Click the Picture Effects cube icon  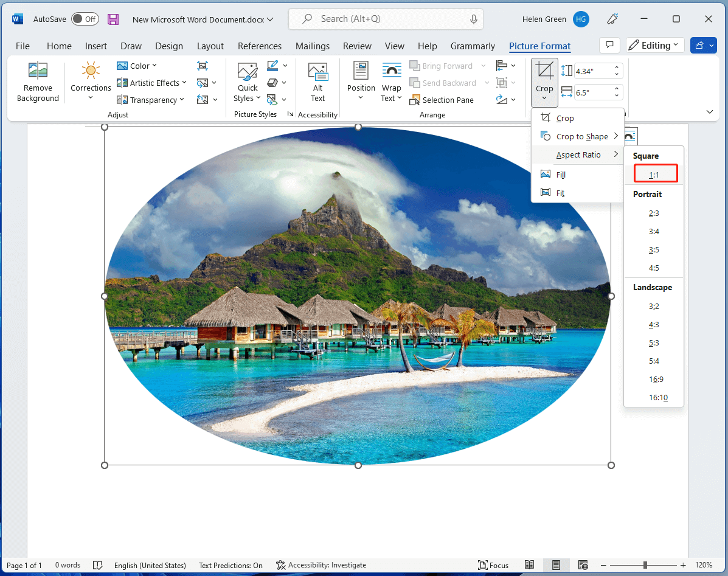(272, 82)
